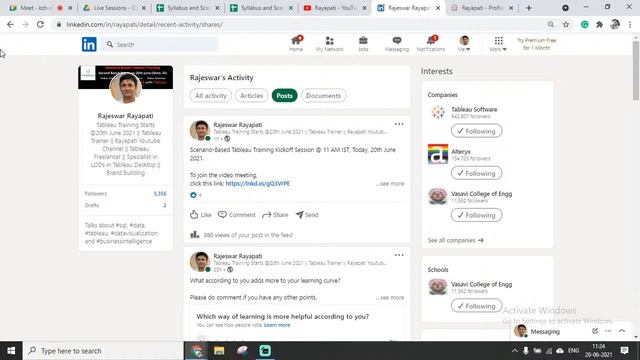Screen dimensions: 640x360
Task: Open a new browser tab
Action: (x=529, y=8)
